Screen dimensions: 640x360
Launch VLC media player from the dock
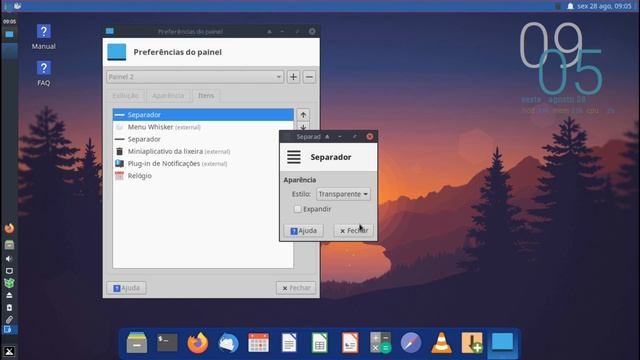[441, 342]
